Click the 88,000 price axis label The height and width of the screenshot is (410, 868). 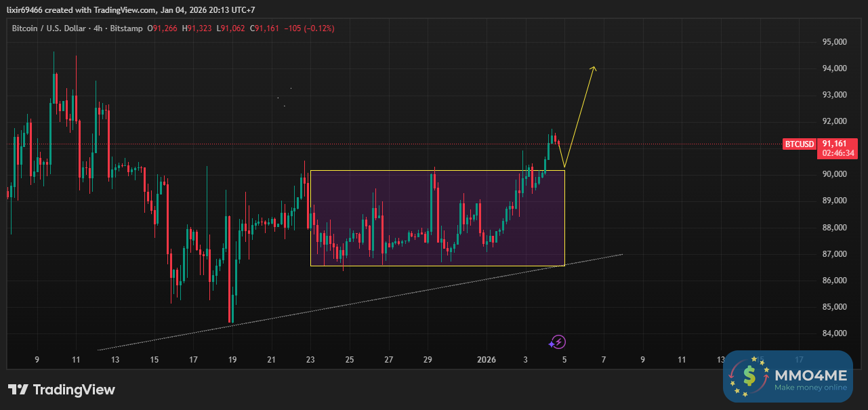pos(834,227)
